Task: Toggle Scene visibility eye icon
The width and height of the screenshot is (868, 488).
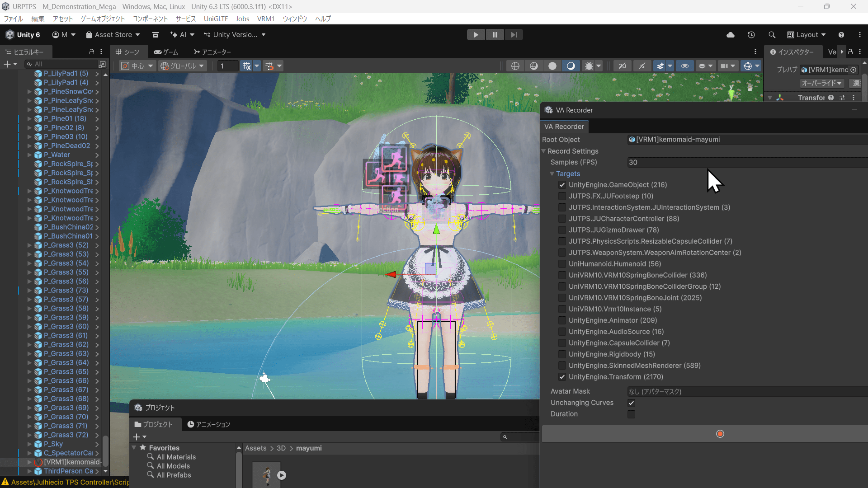Action: (685, 66)
